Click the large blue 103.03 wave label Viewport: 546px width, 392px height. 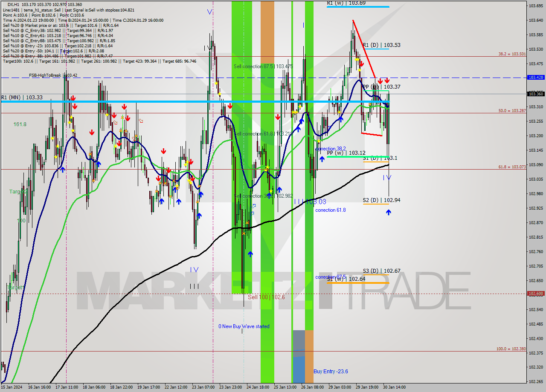point(316,202)
